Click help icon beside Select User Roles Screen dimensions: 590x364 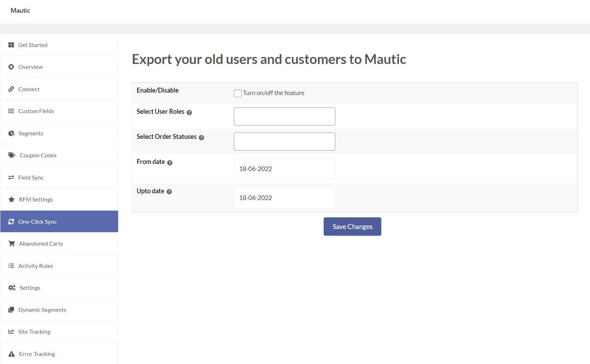[189, 112]
